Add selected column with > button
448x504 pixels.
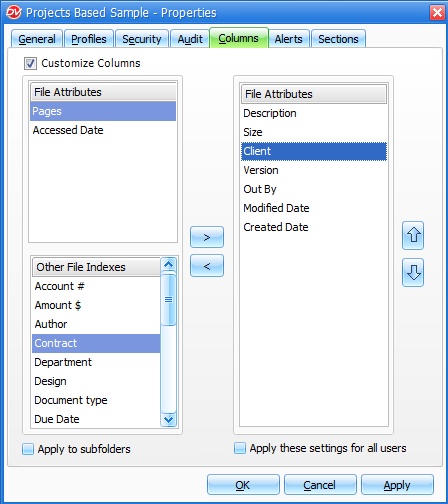[207, 237]
